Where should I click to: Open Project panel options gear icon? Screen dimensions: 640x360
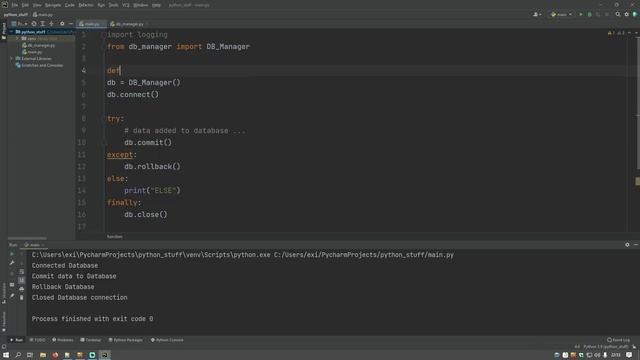(x=62, y=24)
